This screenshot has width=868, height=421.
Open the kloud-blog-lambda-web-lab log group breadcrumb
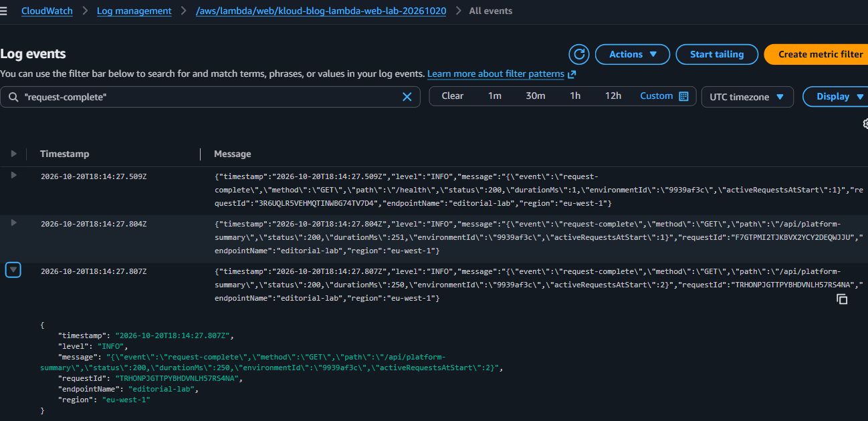click(x=321, y=11)
